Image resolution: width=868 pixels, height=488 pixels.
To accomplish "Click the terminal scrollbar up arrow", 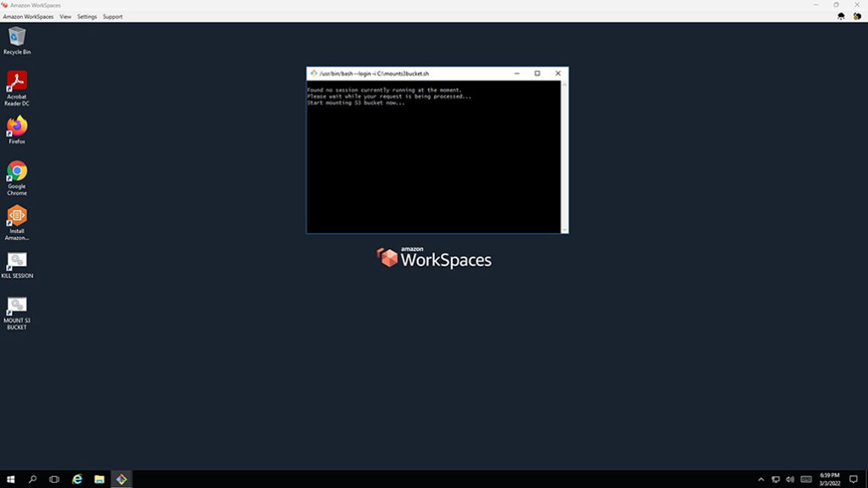I will pyautogui.click(x=565, y=84).
